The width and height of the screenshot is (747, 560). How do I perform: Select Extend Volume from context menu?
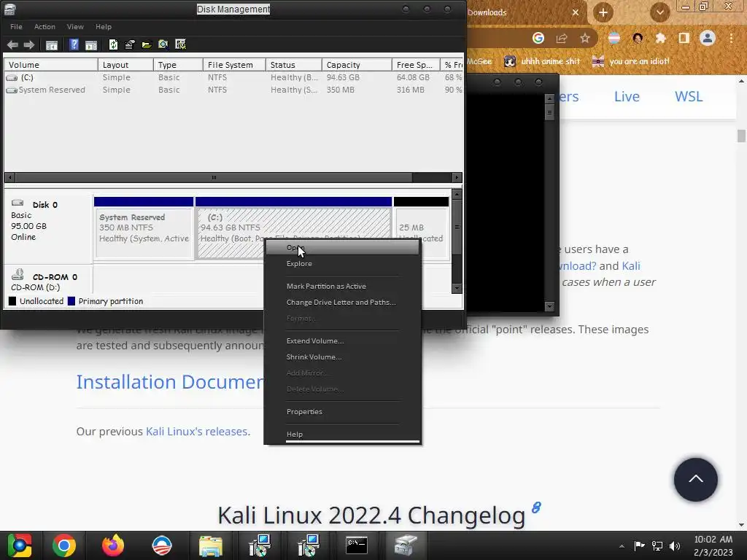coord(342,341)
